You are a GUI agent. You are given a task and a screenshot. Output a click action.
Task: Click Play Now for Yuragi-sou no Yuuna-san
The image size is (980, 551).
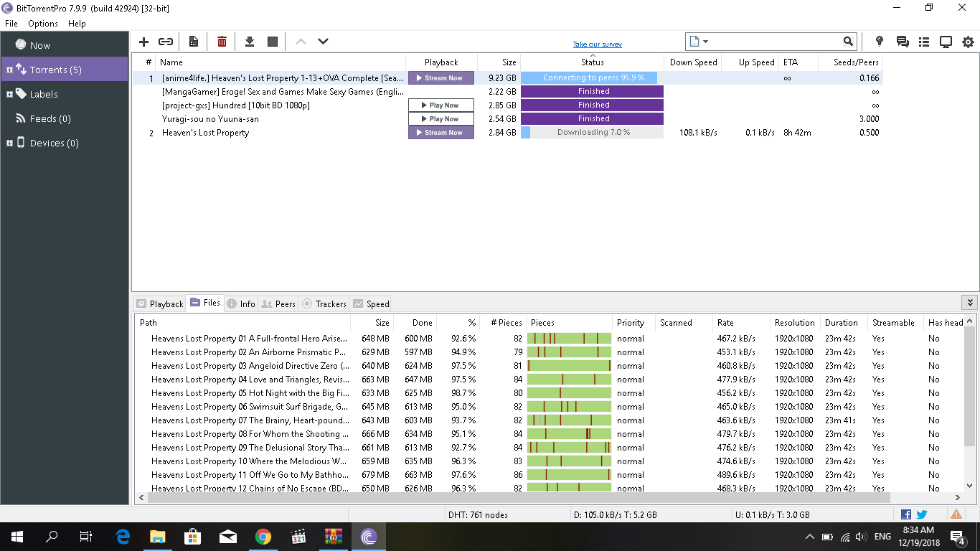coord(441,119)
